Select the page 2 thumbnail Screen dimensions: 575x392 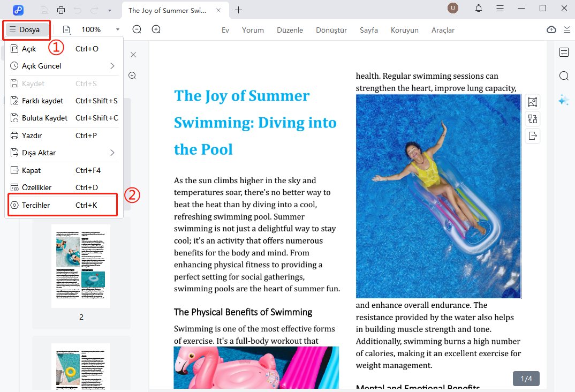coord(81,266)
